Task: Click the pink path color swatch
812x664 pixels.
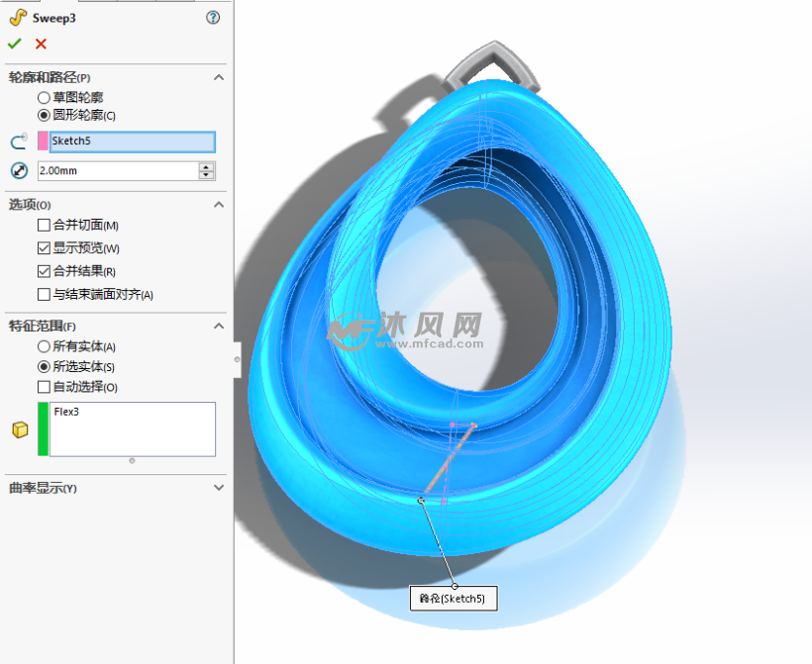Action: (x=43, y=142)
